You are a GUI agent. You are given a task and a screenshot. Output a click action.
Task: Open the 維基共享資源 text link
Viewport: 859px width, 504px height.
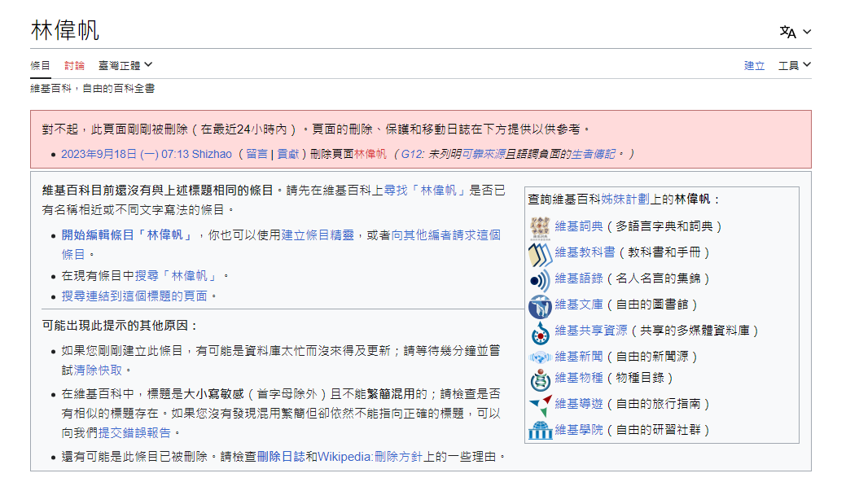[x=591, y=331]
